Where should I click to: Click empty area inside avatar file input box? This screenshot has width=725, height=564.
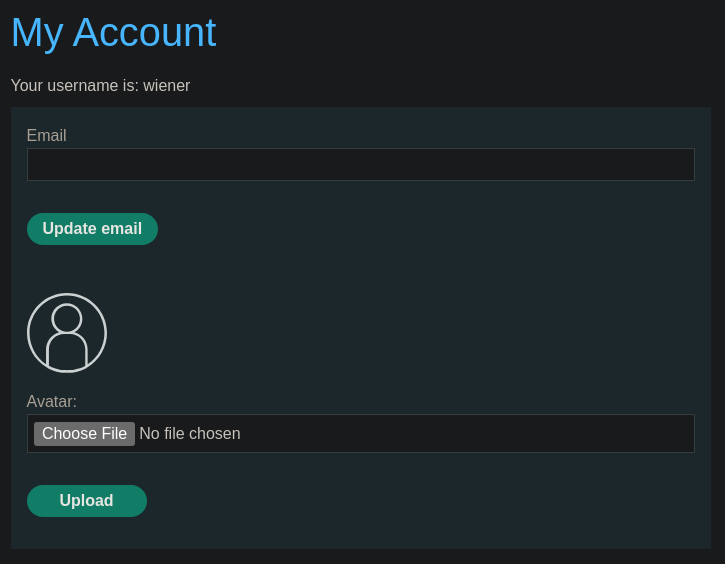[462, 434]
